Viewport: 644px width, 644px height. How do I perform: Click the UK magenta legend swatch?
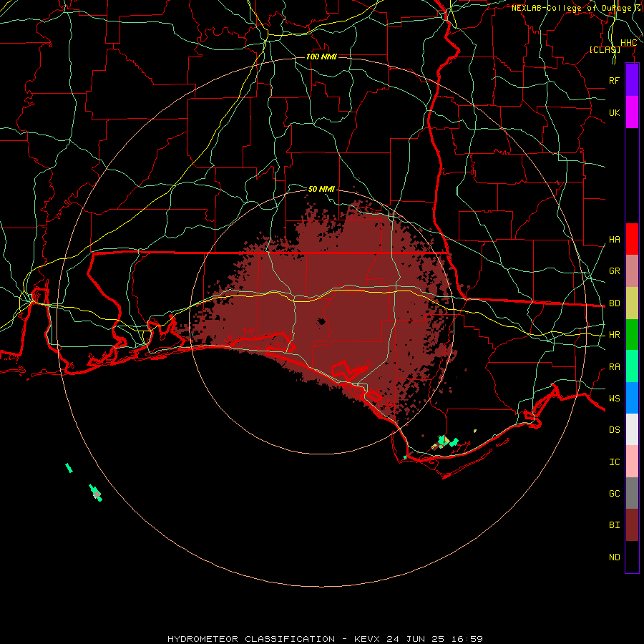(632, 112)
